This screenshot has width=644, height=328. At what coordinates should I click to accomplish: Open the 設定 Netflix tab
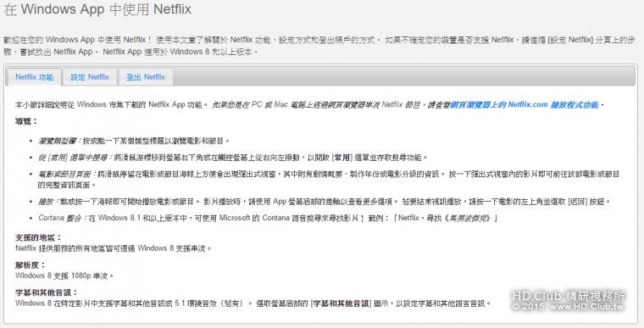[90, 77]
